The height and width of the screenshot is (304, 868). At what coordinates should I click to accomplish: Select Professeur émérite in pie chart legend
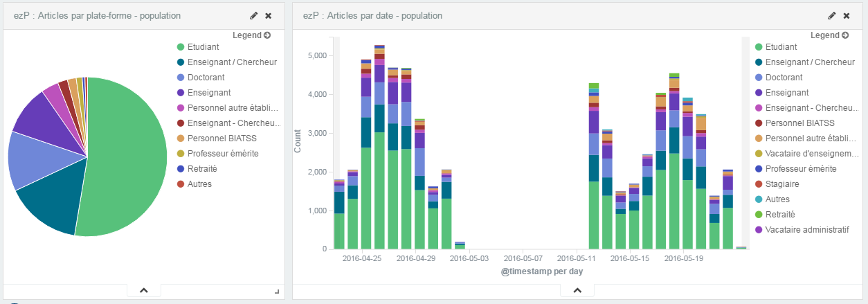point(223,154)
